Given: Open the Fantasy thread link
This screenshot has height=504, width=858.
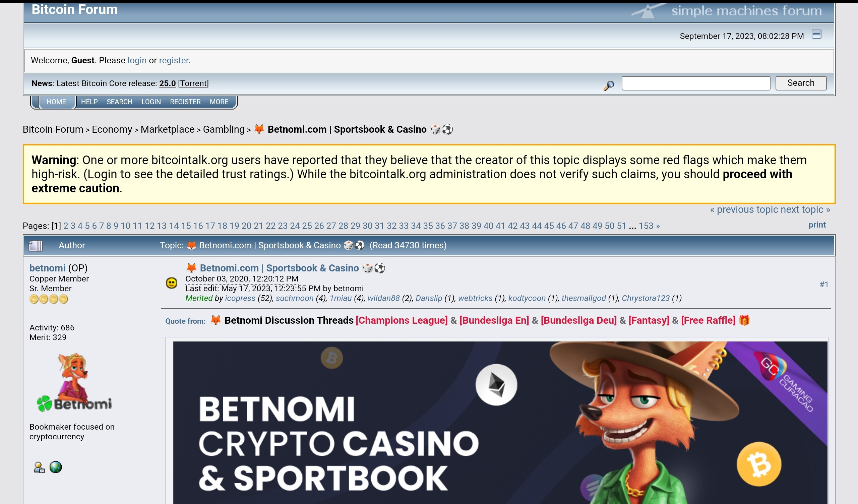Looking at the screenshot, I should (x=649, y=320).
